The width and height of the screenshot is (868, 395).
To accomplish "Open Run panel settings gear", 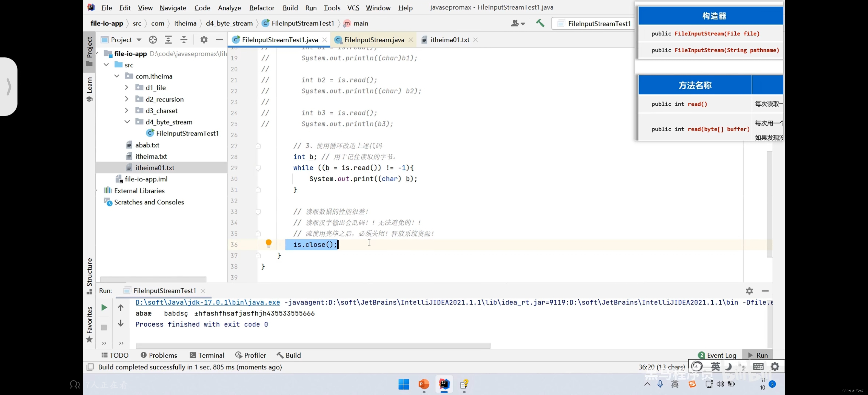I will 749,291.
